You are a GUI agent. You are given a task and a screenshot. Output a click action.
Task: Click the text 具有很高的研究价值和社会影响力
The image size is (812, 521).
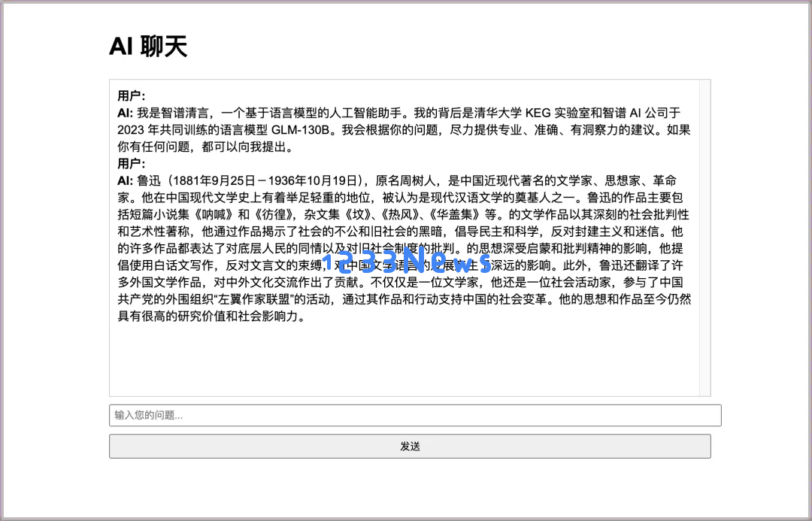208,317
